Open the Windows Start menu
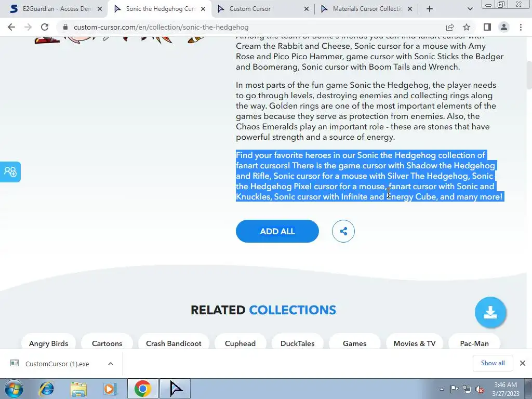Screen dimensions: 532x399 pos(14,389)
